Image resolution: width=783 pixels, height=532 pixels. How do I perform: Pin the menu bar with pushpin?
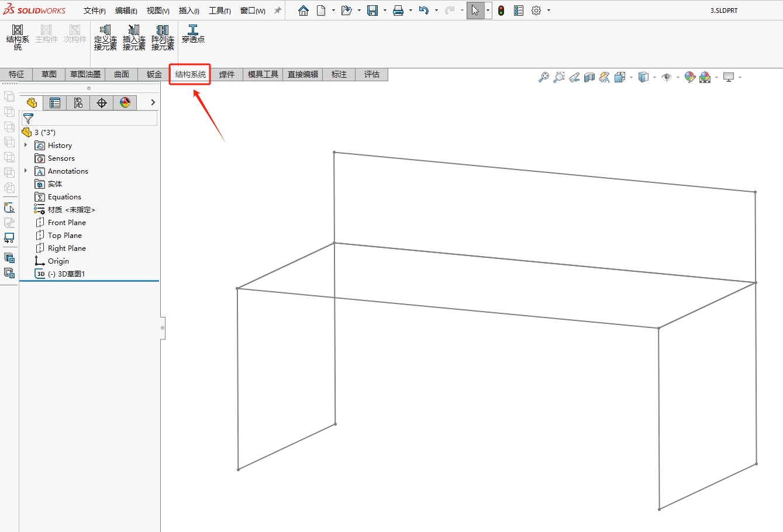278,11
